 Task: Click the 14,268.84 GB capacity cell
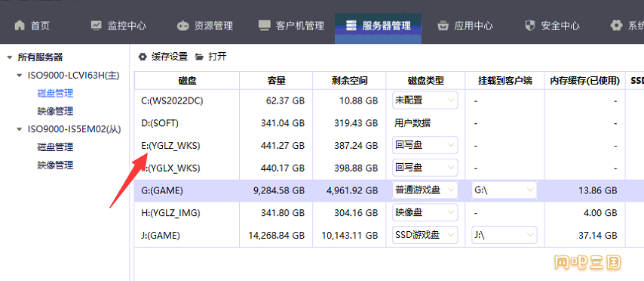277,236
